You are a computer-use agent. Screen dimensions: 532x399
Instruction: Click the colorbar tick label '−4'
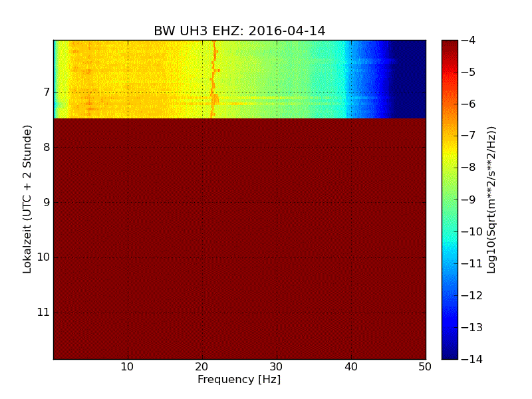(469, 40)
